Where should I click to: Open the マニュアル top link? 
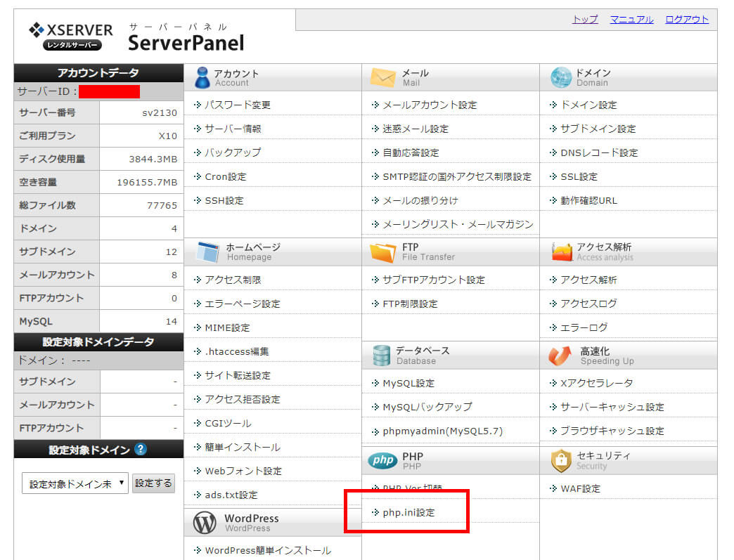point(631,19)
